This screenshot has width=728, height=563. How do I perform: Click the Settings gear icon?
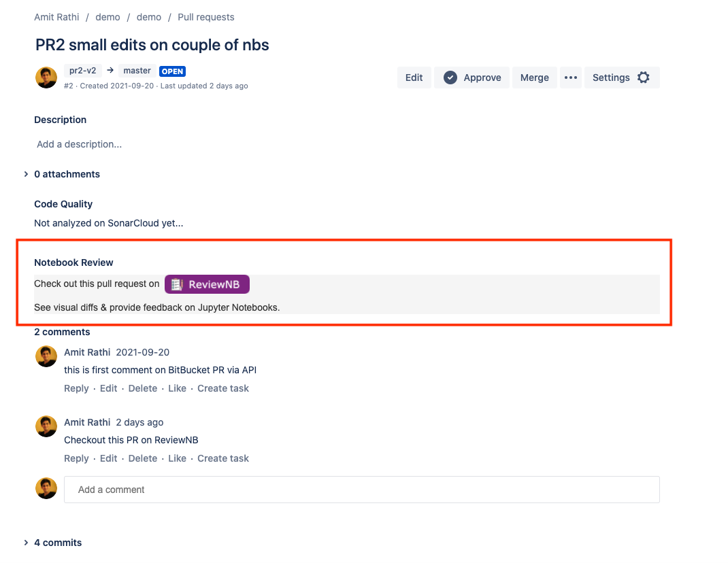coord(643,78)
